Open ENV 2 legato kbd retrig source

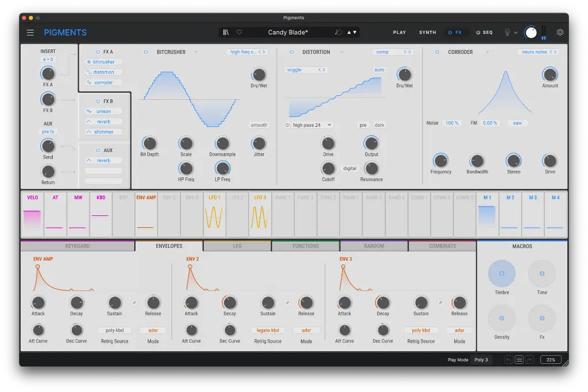tap(268, 331)
